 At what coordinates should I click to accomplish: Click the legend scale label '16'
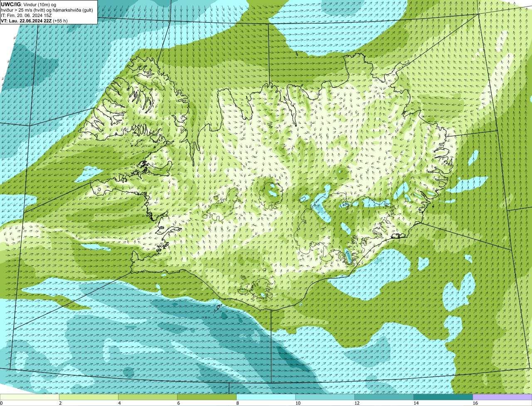click(475, 403)
